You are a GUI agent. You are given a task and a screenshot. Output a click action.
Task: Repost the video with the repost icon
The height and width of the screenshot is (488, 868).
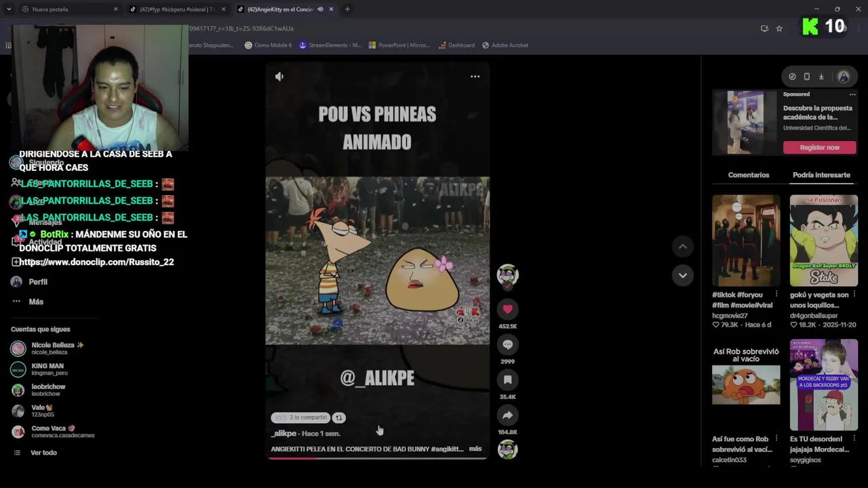(x=339, y=418)
